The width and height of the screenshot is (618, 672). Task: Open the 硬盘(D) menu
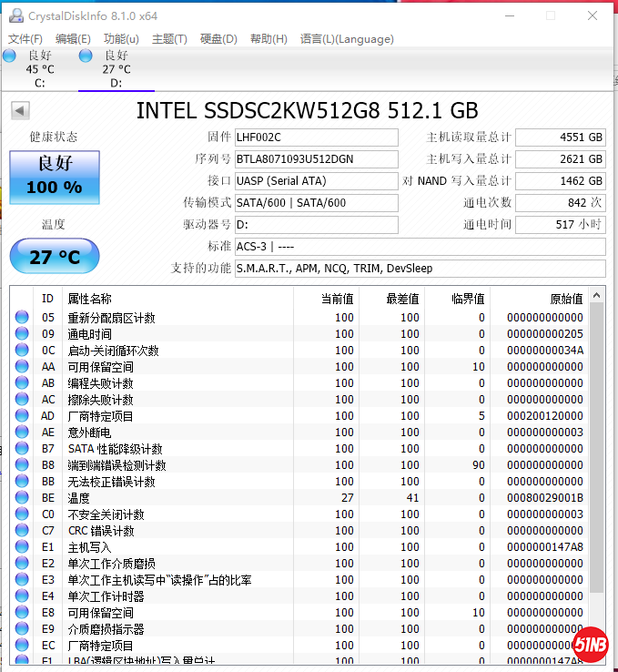pos(218,39)
